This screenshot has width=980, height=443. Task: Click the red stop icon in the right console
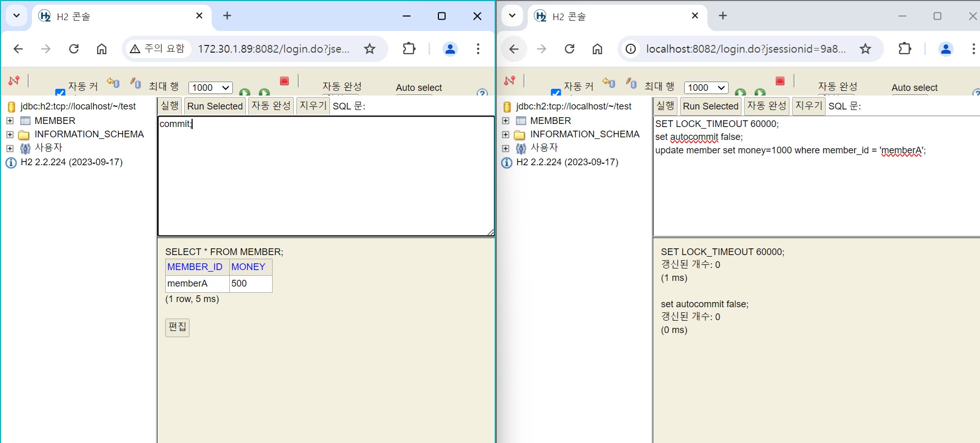[x=780, y=81]
